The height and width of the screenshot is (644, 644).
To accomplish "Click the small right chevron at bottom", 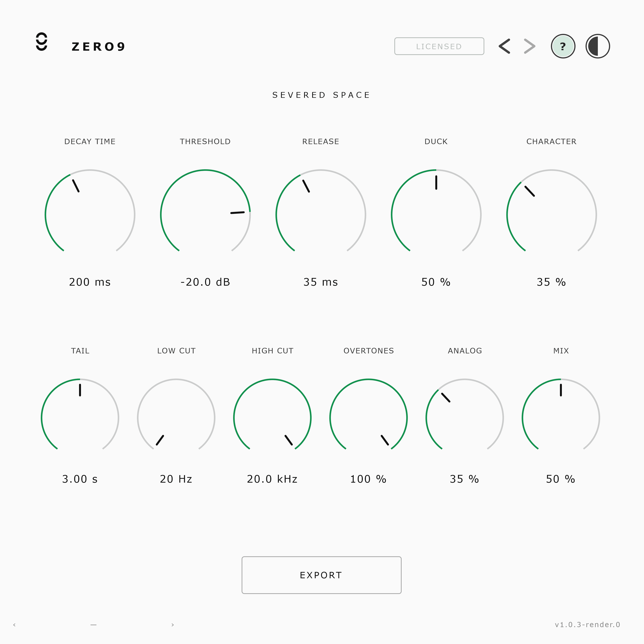I will tap(173, 625).
